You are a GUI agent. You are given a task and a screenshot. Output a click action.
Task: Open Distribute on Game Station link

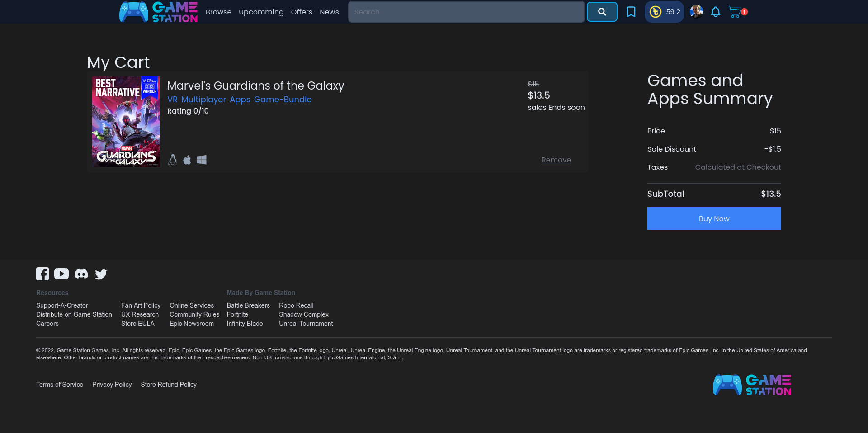(74, 314)
